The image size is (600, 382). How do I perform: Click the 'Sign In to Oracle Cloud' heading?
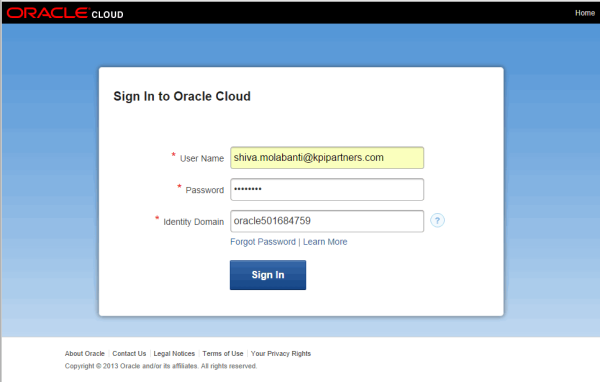[x=182, y=96]
